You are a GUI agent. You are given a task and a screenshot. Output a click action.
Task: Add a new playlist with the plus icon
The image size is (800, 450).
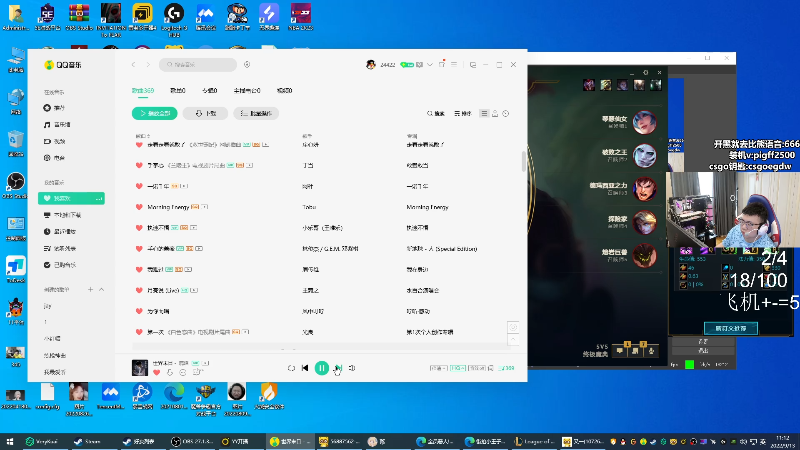[x=90, y=289]
